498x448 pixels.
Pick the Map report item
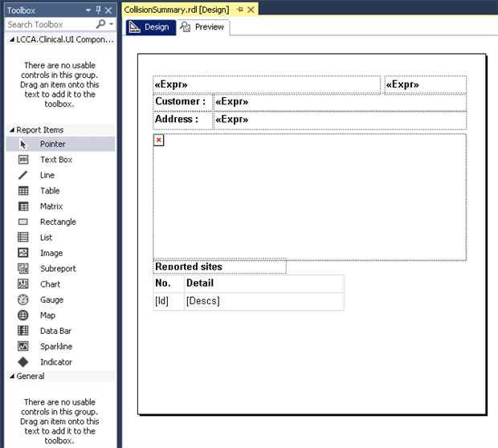(47, 316)
